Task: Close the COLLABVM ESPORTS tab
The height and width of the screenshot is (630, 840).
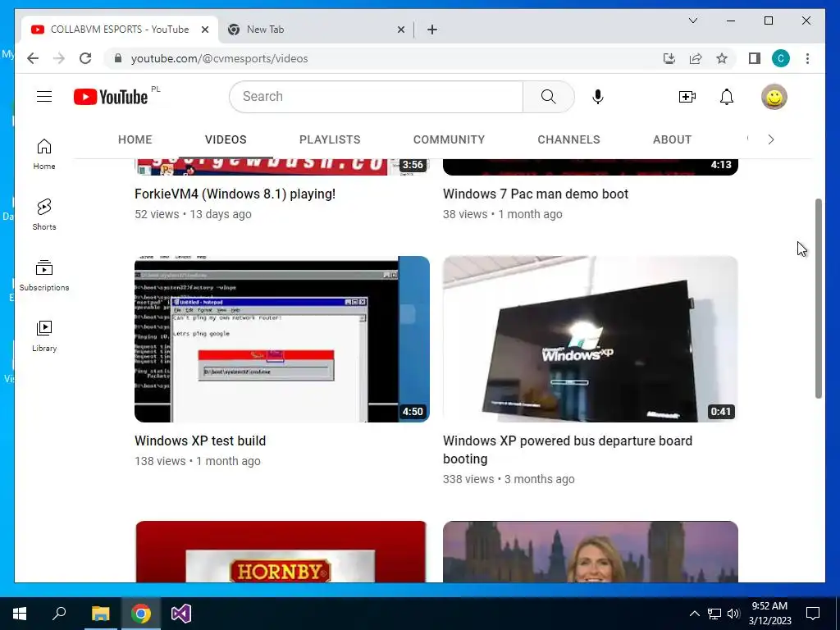Action: click(204, 30)
